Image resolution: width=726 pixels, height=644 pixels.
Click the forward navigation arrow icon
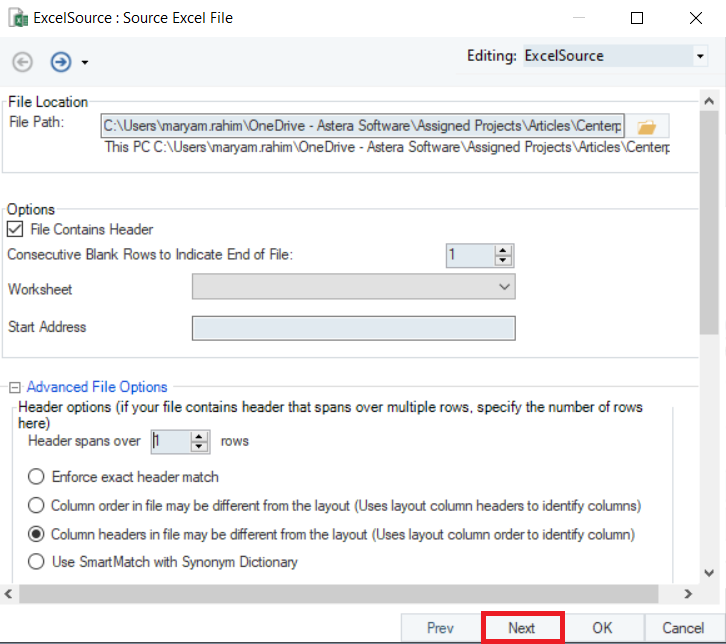pyautogui.click(x=60, y=62)
